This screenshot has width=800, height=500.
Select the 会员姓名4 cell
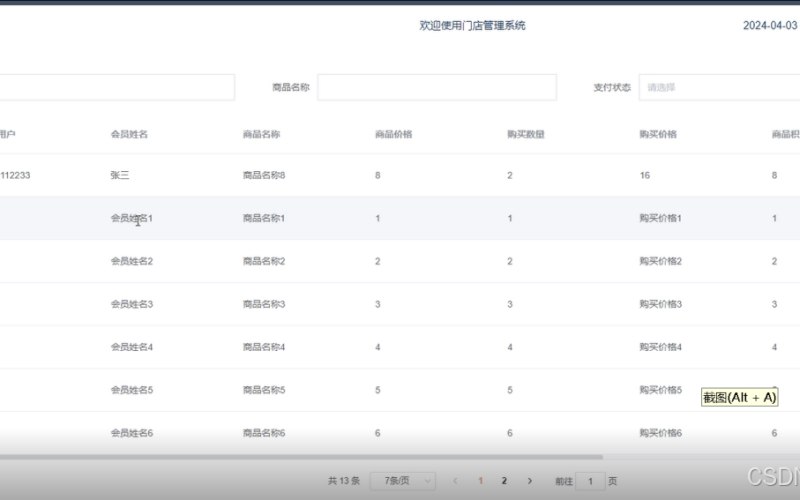[132, 347]
